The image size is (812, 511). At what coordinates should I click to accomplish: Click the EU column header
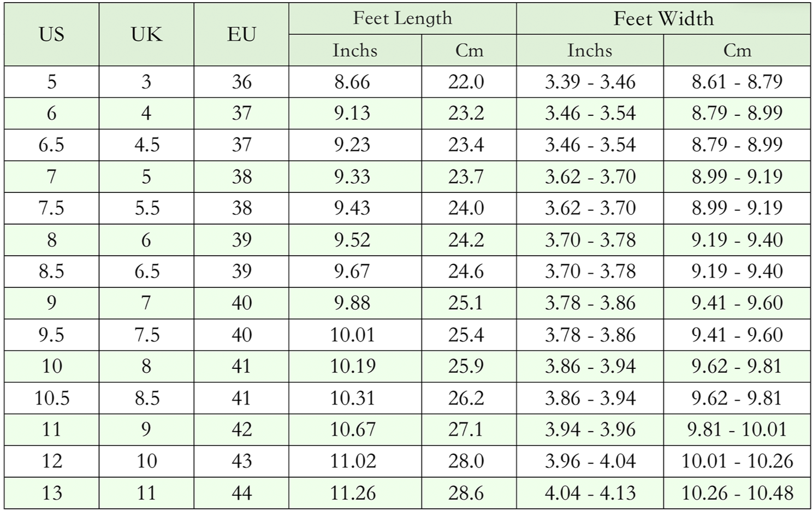pyautogui.click(x=241, y=34)
